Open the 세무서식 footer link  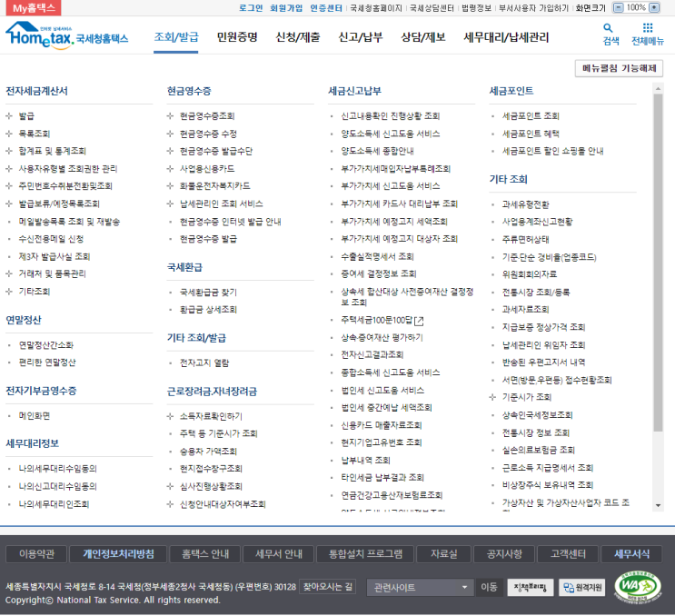click(x=631, y=554)
